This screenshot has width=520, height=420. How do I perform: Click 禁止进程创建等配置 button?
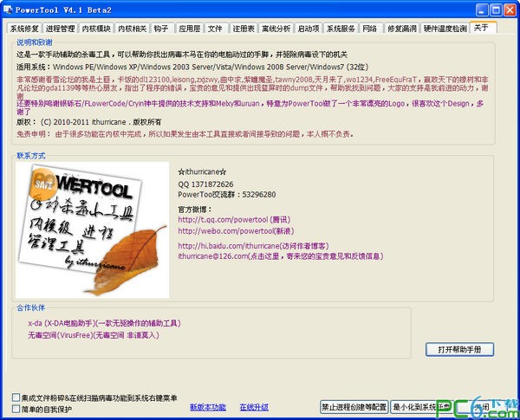tap(354, 407)
